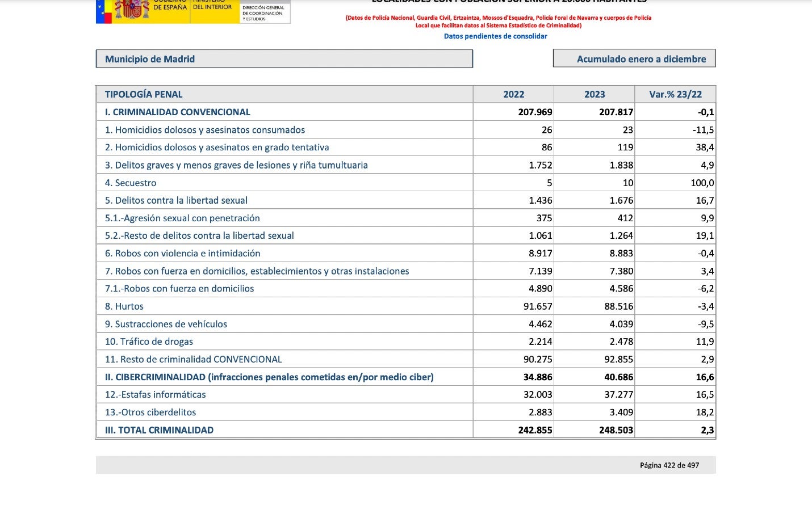The height and width of the screenshot is (514, 812).
Task: Click the '2022' column header
Action: (x=513, y=94)
